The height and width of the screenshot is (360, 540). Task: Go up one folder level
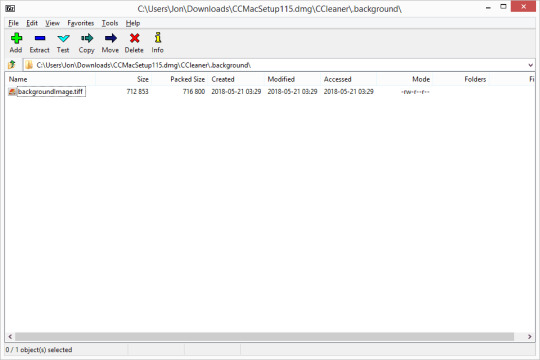(12, 65)
